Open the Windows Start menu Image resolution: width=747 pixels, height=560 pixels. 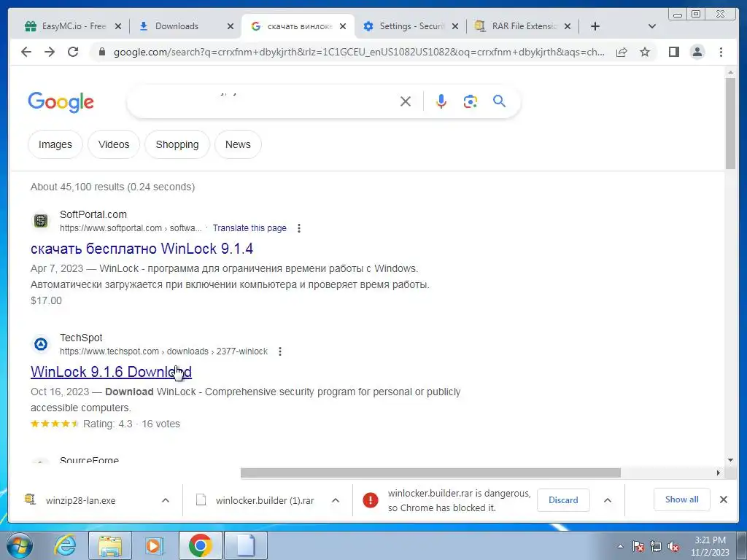click(19, 545)
